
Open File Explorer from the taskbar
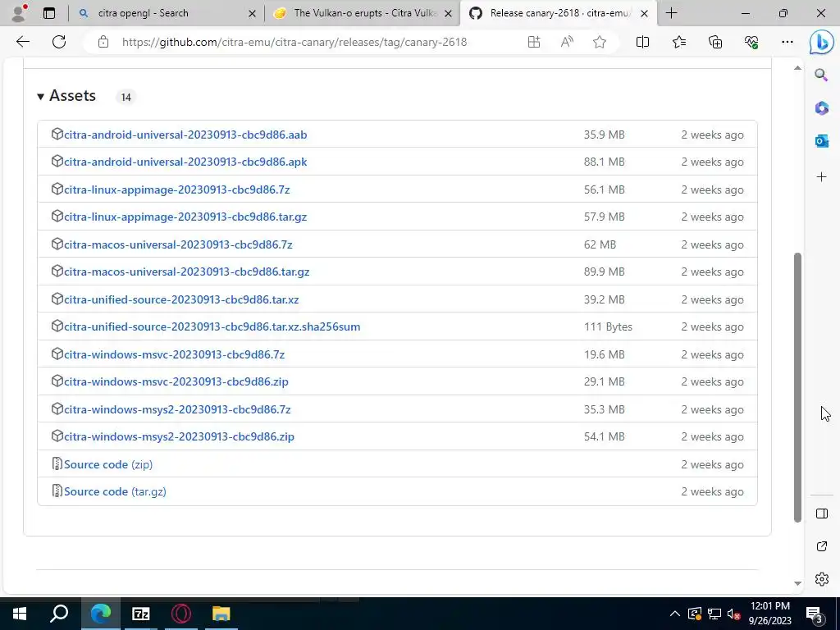click(221, 614)
